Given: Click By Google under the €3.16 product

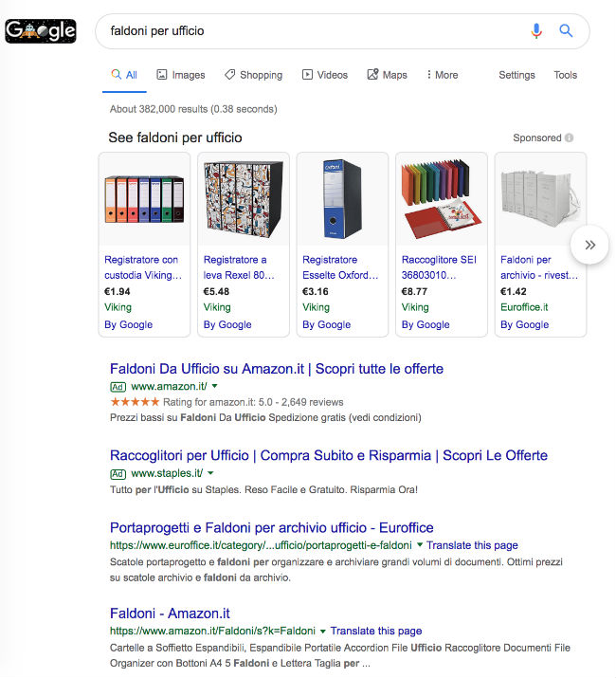Looking at the screenshot, I should [326, 324].
